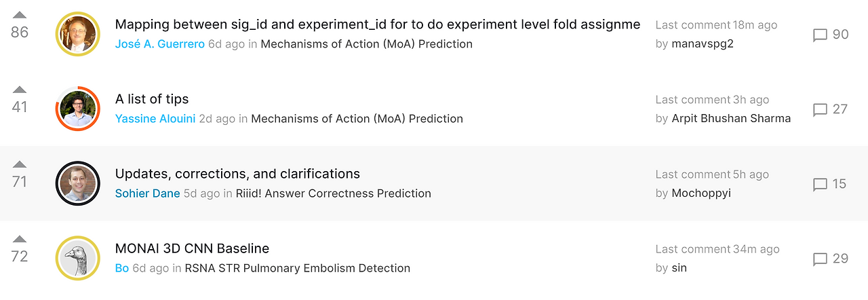The height and width of the screenshot is (300, 868).
Task: Open Bo's goose avatar
Action: pos(77,258)
